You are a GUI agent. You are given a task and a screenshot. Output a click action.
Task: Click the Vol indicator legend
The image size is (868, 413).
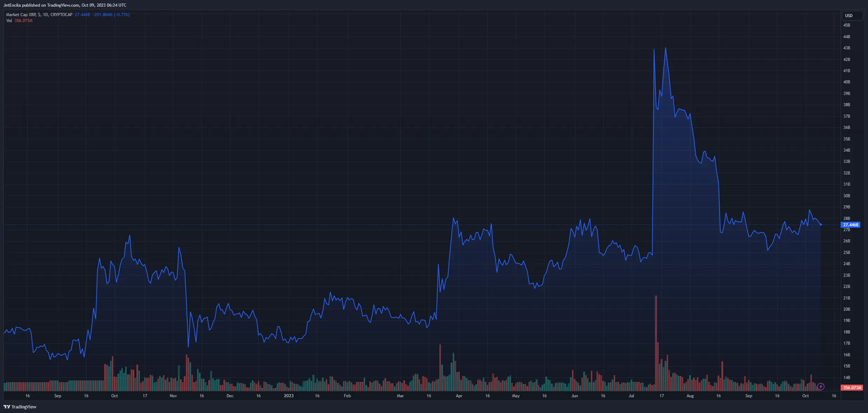[x=9, y=21]
